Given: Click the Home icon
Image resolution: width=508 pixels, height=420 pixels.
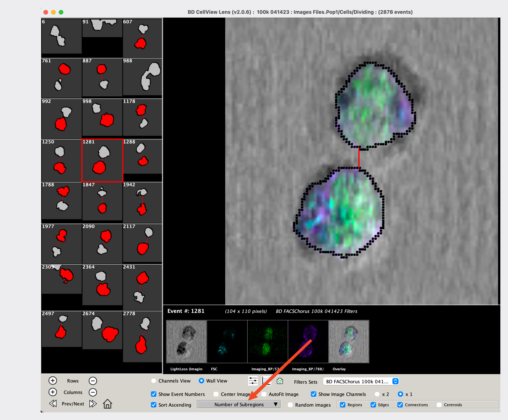Looking at the screenshot, I should 107,404.
